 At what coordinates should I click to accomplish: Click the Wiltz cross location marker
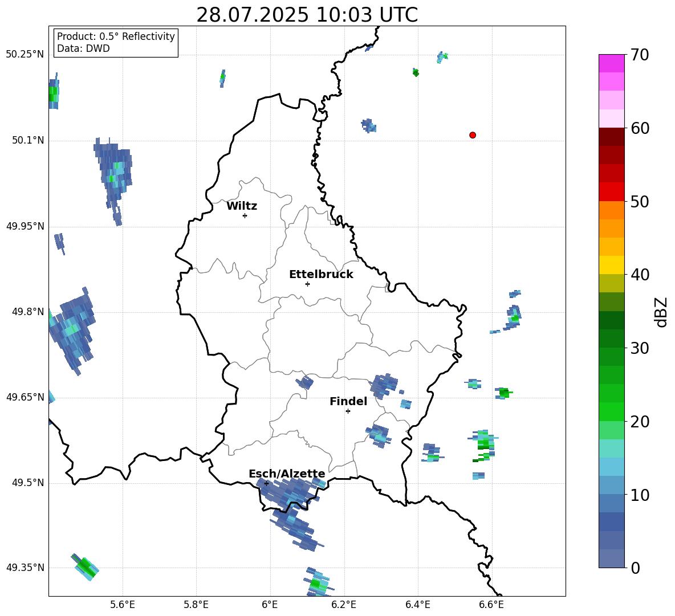(245, 215)
